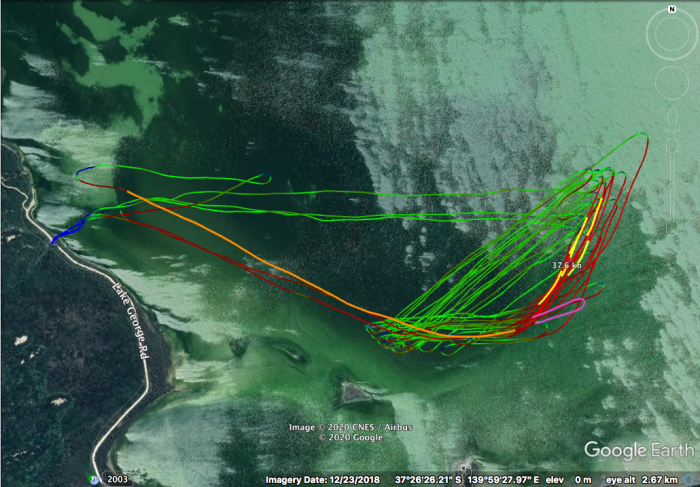The image size is (700, 487).
Task: Click the Lake George Rd road label
Action: (x=131, y=321)
